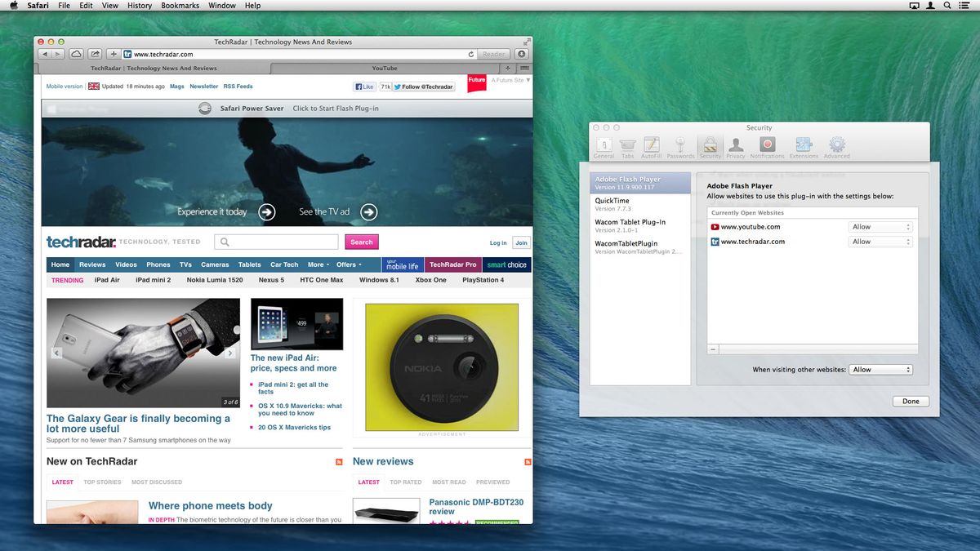Click the back navigation arrow in Safari
The height and width of the screenshot is (551, 980).
tap(45, 54)
